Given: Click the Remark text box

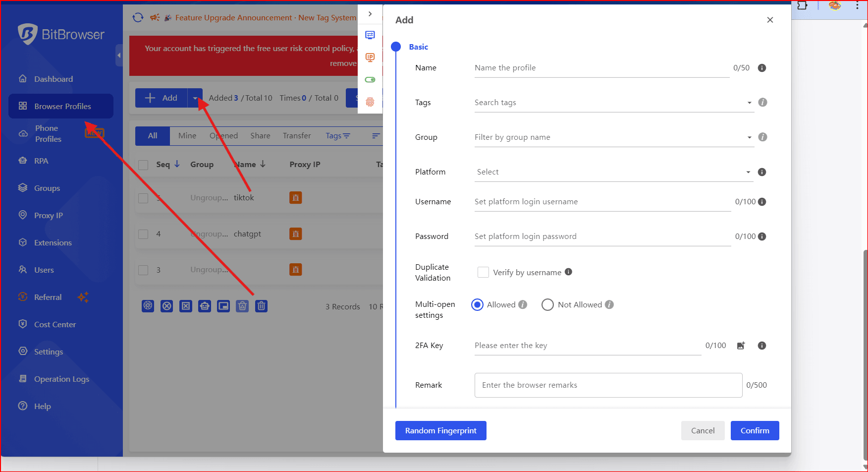Looking at the screenshot, I should (x=608, y=385).
